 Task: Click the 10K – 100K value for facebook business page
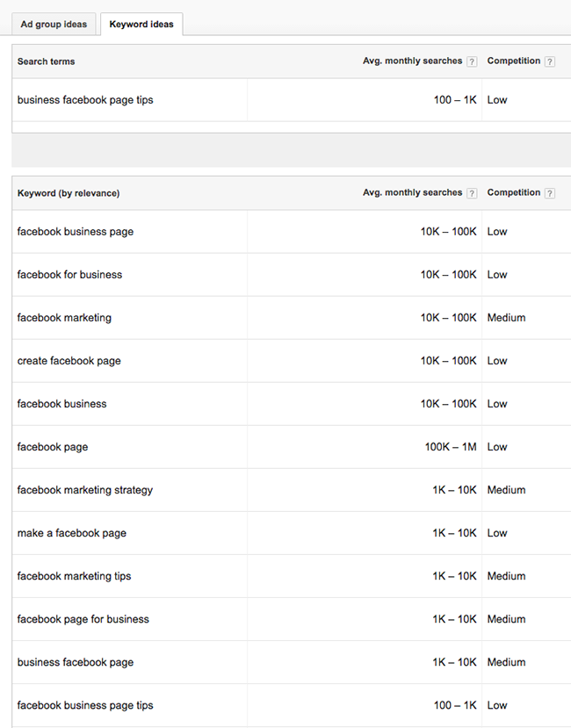click(448, 232)
